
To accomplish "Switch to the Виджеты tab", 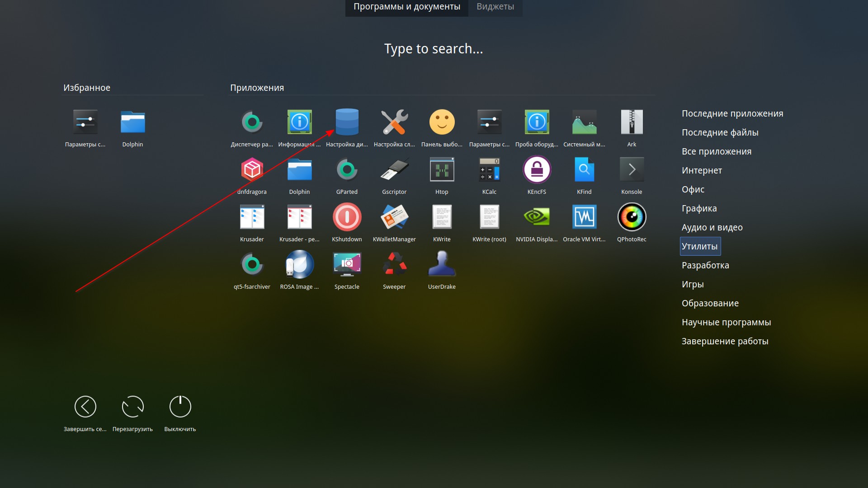I will (495, 7).
